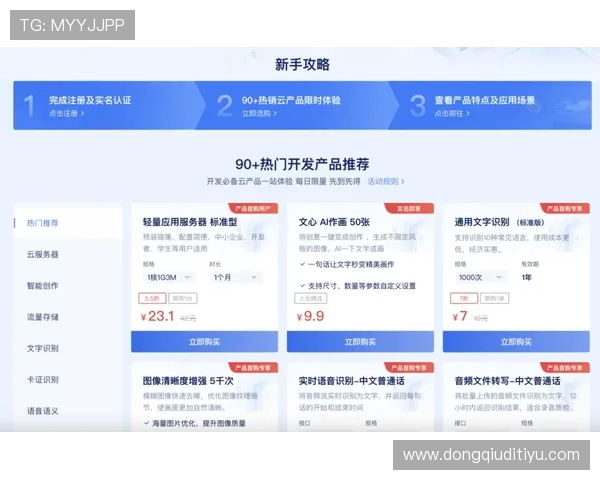Click 立即购买 for 通用文字识别
The image size is (600, 480).
point(516,342)
